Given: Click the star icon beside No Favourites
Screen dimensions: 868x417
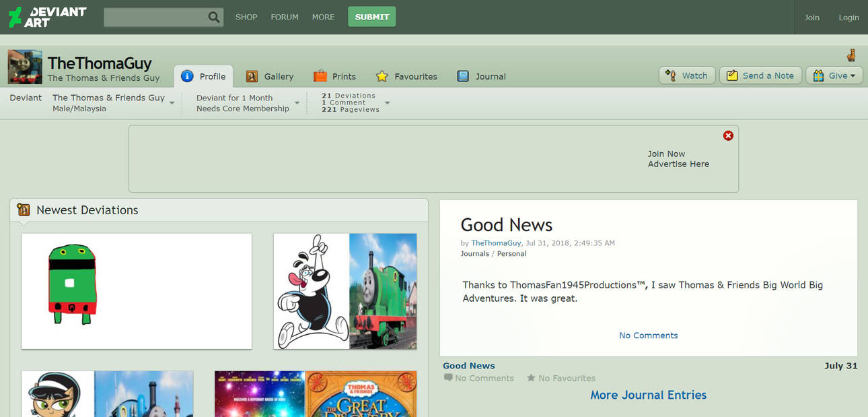Looking at the screenshot, I should pos(531,378).
